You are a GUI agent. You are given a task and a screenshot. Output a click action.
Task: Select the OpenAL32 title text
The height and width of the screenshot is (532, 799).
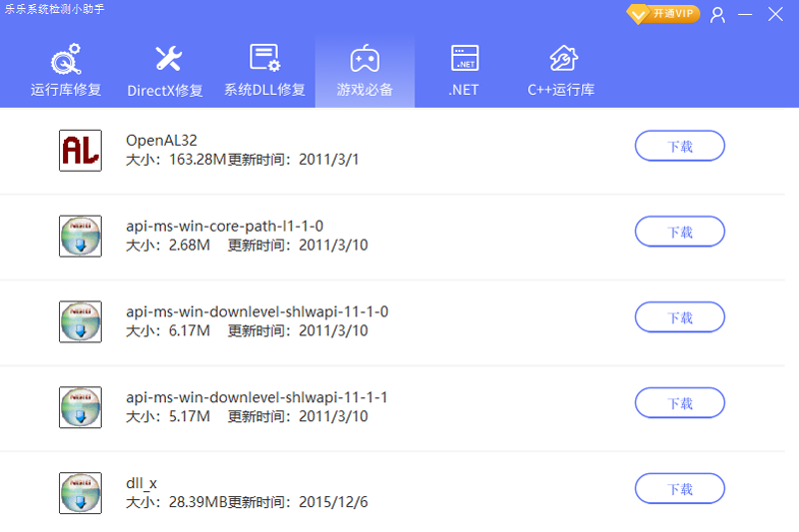coord(162,140)
